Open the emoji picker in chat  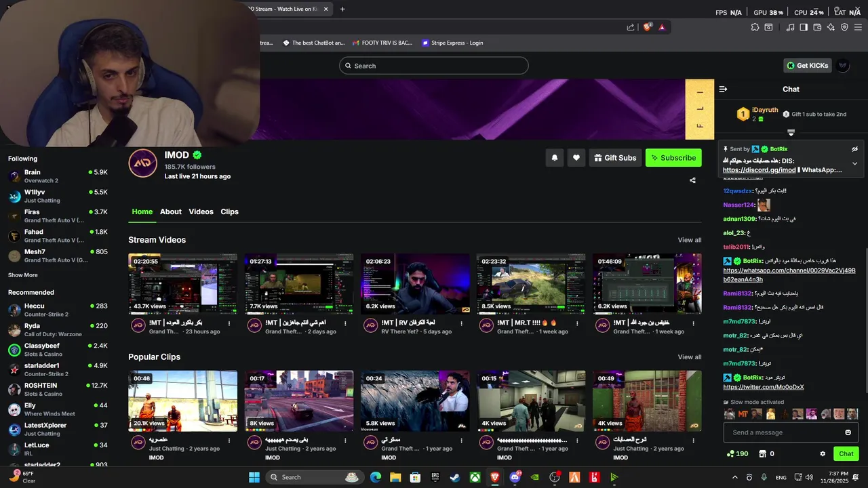click(848, 432)
